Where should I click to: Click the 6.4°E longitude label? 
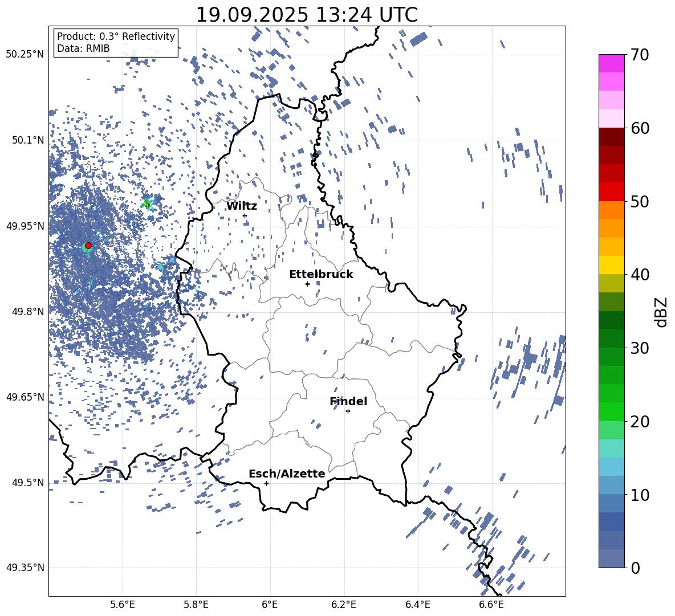[417, 605]
